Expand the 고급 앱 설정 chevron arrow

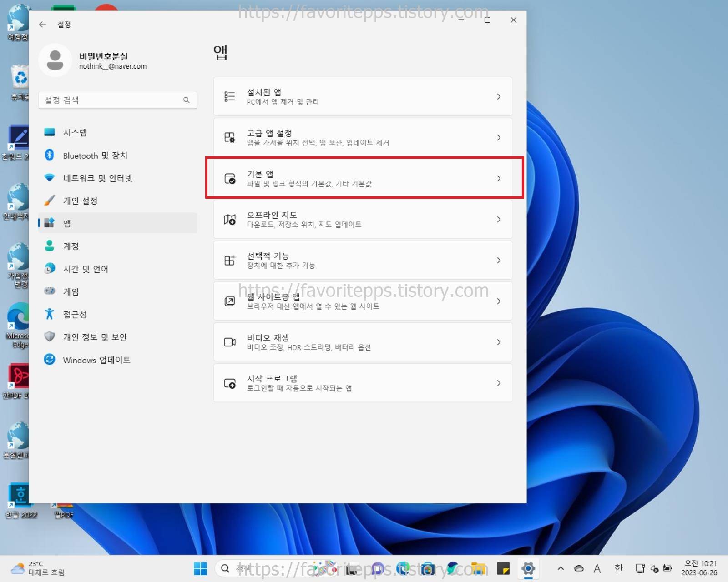(499, 137)
